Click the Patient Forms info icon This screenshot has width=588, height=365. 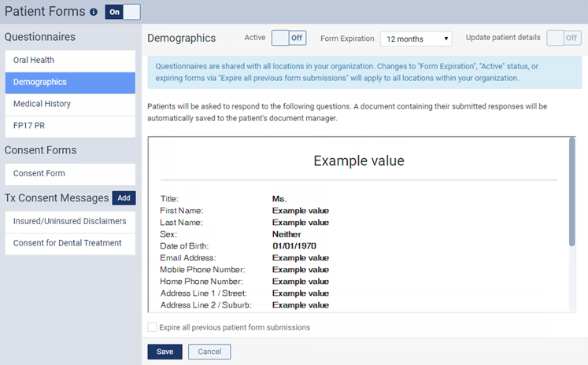pyautogui.click(x=94, y=12)
